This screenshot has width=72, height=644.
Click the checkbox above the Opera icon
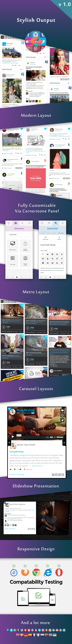pos(59,566)
